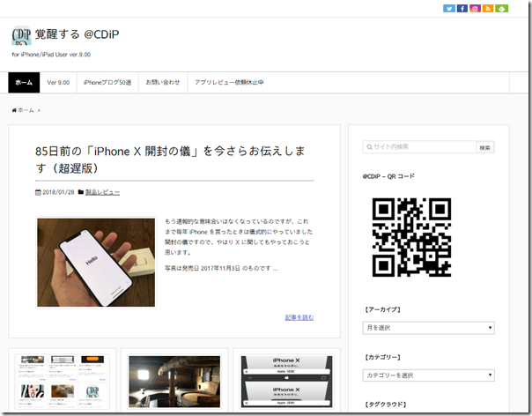Open the Instagram social icon
Screen dimensions: 532x416
[x=475, y=9]
